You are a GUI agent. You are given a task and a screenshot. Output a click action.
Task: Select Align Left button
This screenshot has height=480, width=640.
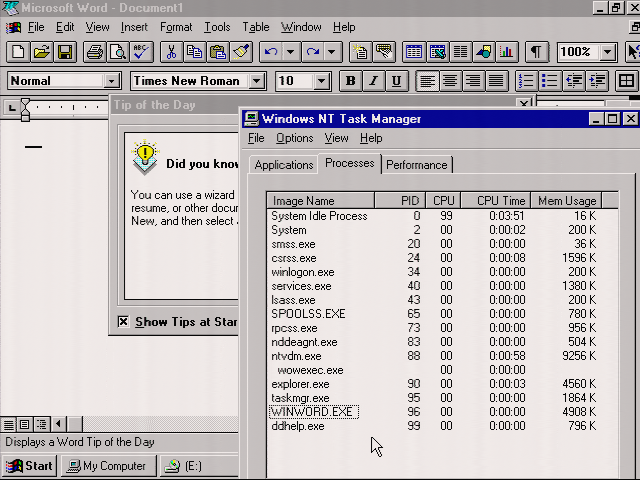point(427,81)
